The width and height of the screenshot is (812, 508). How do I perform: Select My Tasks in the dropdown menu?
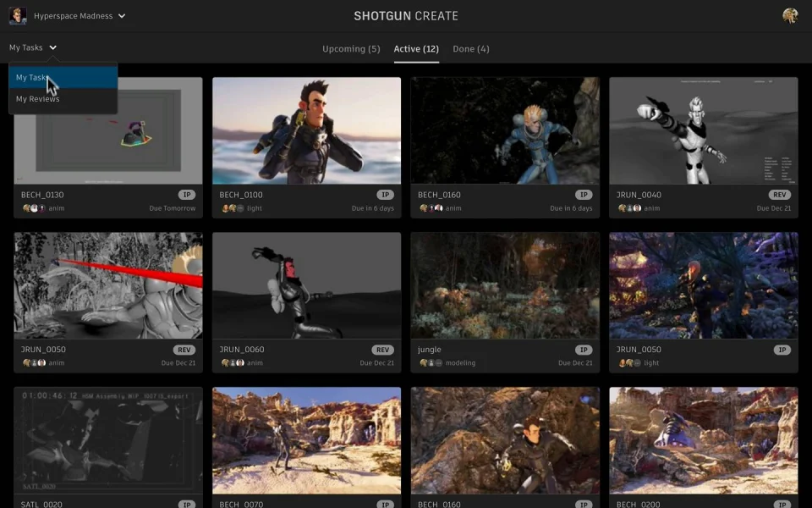[x=63, y=78]
